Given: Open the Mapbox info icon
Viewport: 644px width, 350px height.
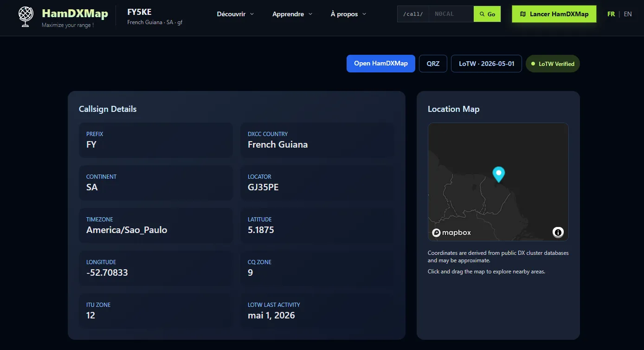Looking at the screenshot, I should click(x=558, y=232).
